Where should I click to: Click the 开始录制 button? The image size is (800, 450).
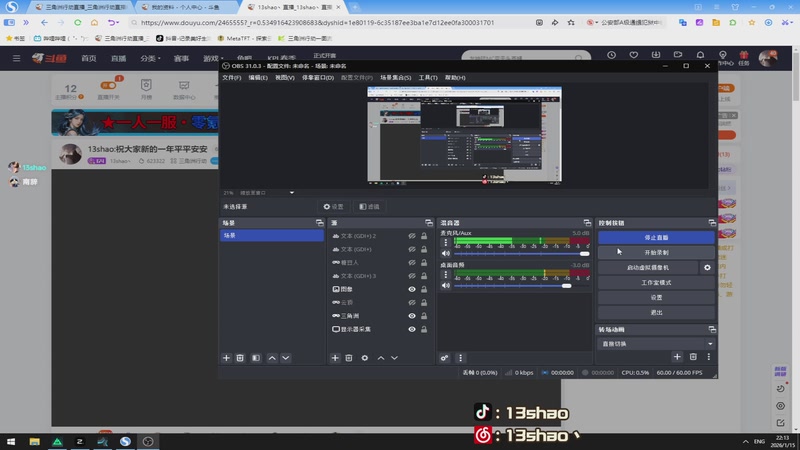[656, 253]
